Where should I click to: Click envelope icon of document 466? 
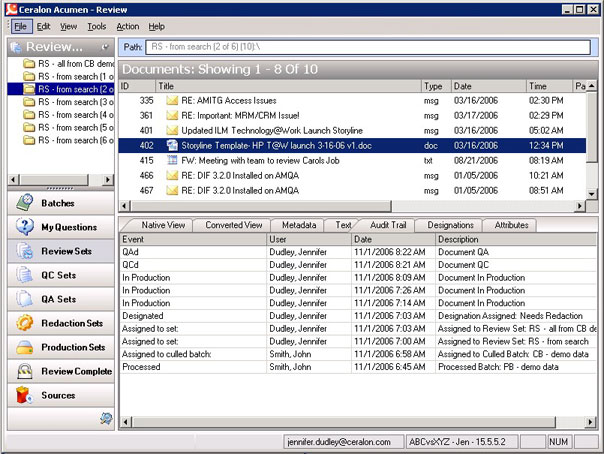pos(172,176)
